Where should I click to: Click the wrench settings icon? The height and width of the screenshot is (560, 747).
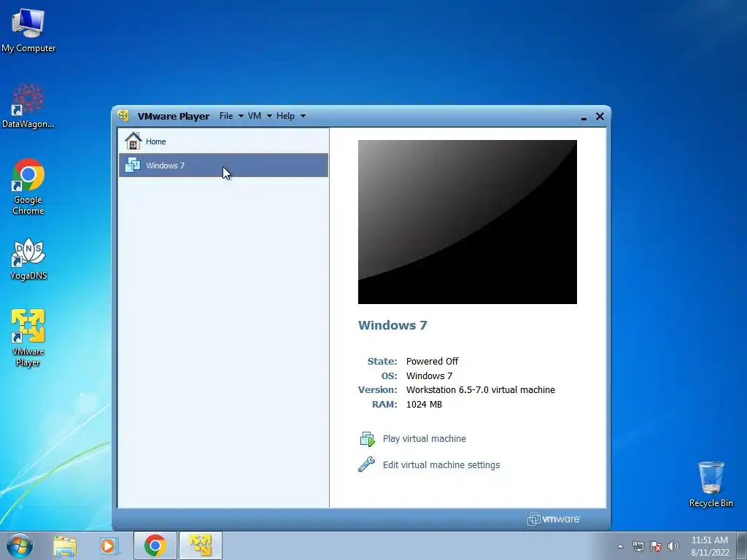click(x=366, y=464)
